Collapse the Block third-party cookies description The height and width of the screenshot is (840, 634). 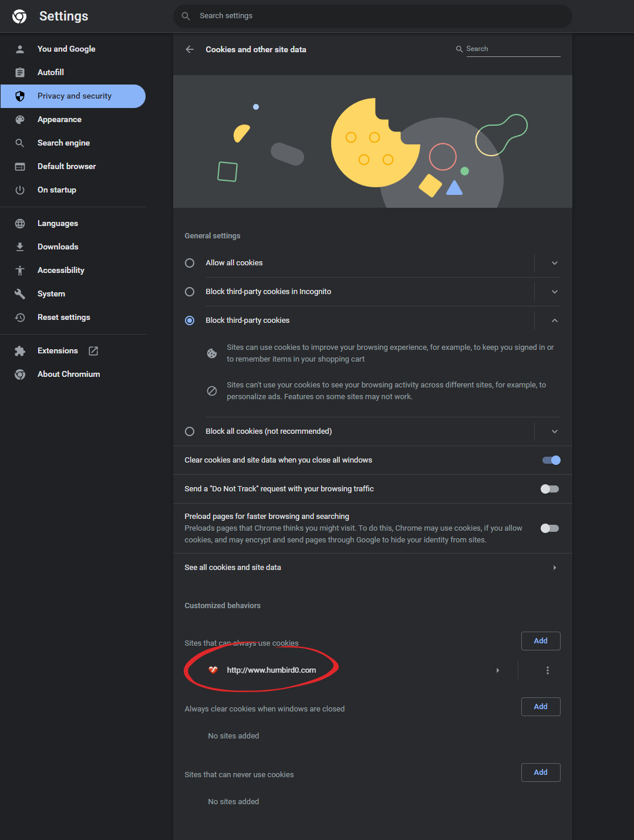554,321
